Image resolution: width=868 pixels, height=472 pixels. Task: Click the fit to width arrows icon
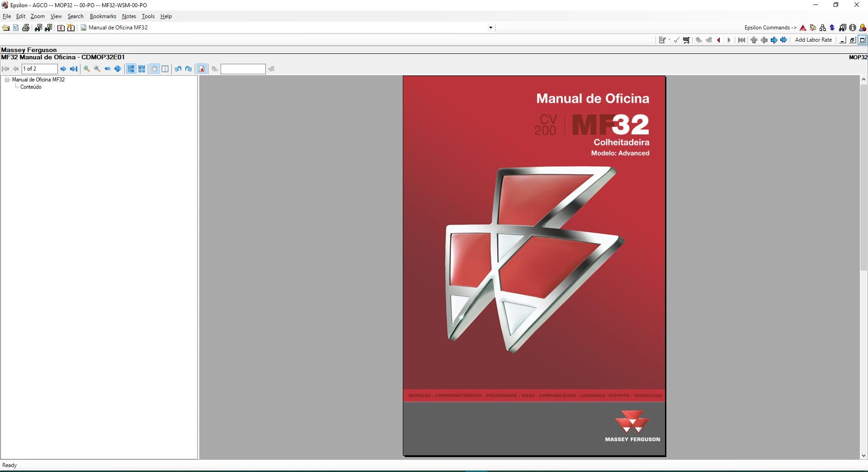pos(108,69)
